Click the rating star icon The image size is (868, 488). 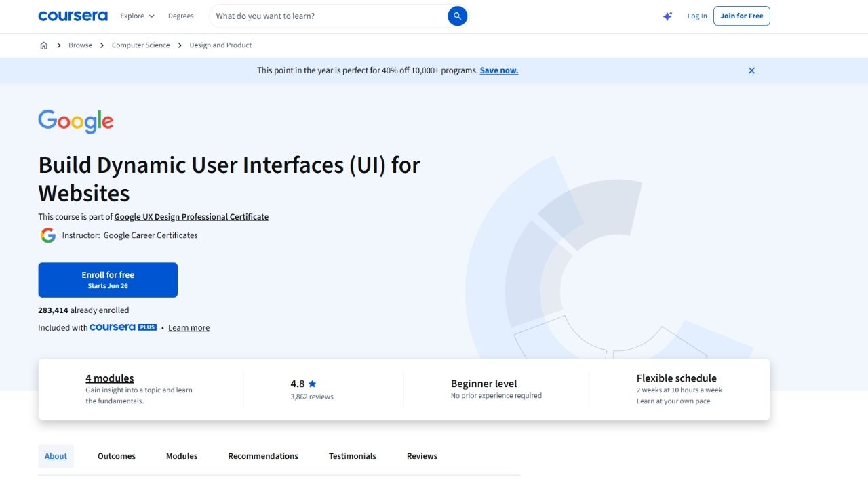tap(312, 384)
